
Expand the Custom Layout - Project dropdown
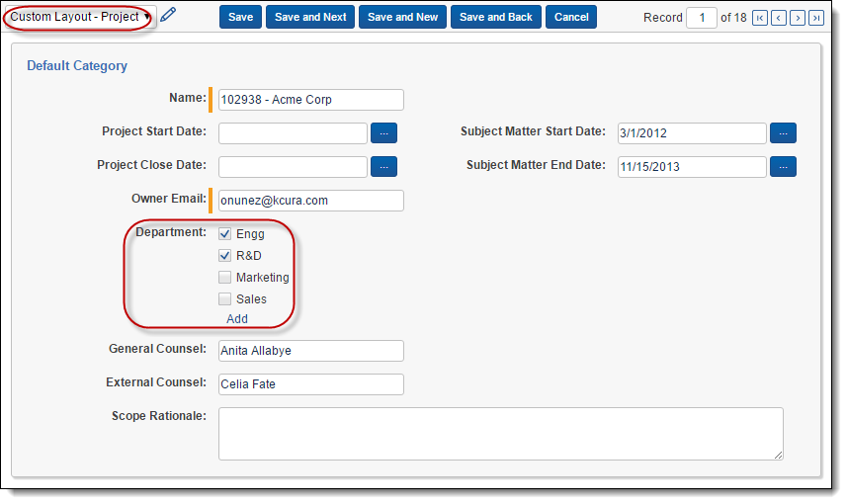79,17
